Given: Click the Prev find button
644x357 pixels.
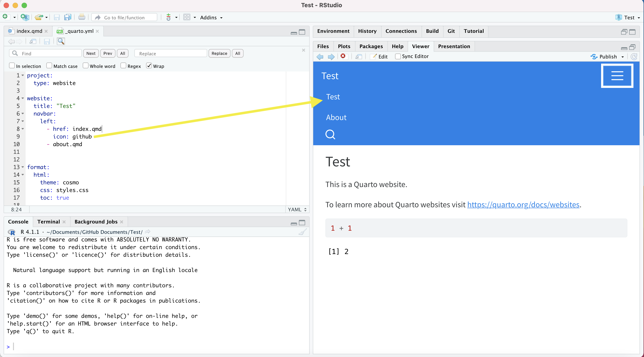Looking at the screenshot, I should click(x=108, y=53).
